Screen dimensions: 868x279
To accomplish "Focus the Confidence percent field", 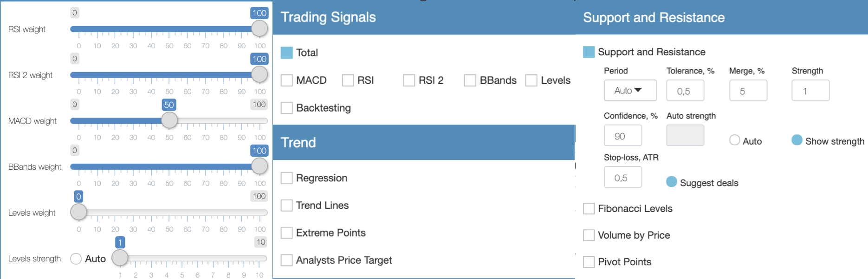I will 622,136.
